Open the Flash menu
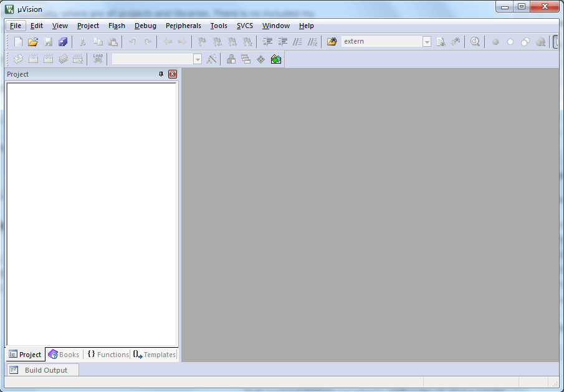Screen dimensions: 564x392 pyautogui.click(x=117, y=26)
